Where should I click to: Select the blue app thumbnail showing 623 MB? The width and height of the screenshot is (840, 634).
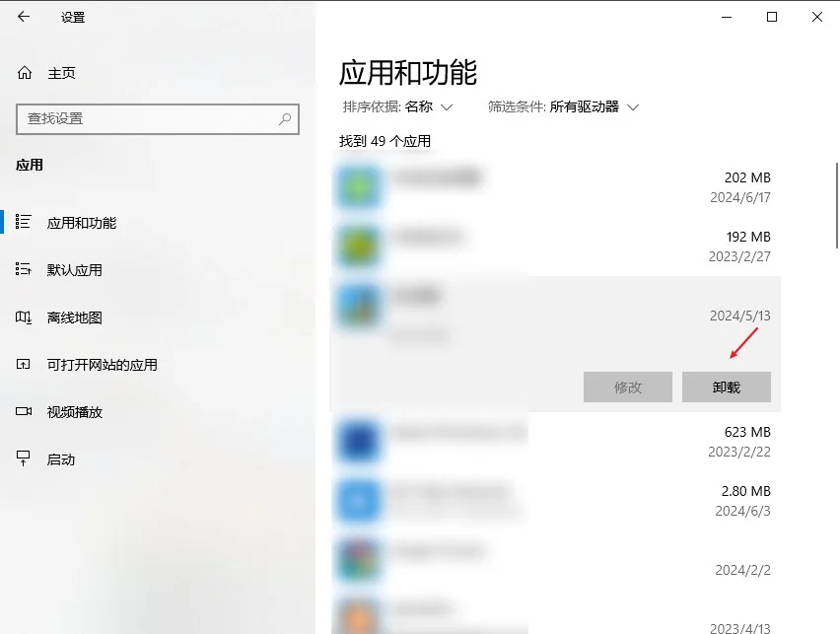tap(358, 441)
